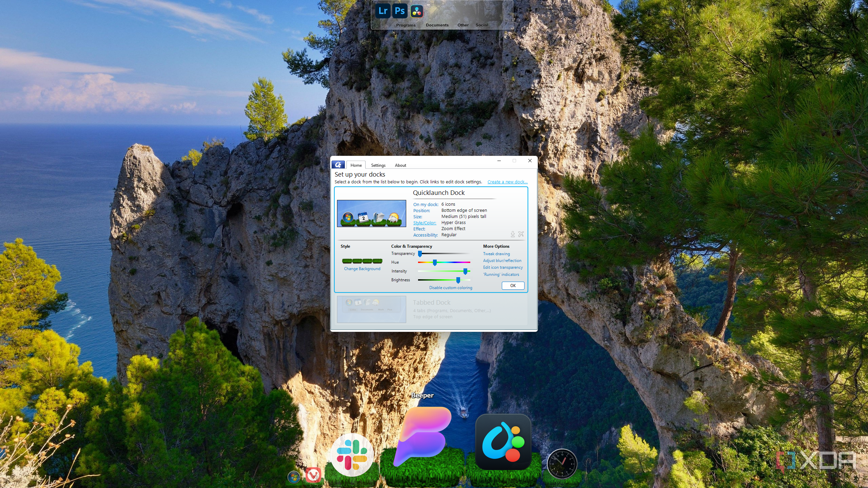Open Vivaldi browser from the bottom dock
Viewport: 868px width, 488px height.
coord(313,475)
